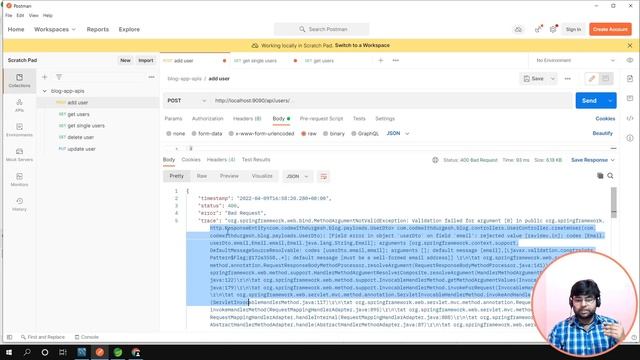
Task: Open Environments sidebar panel
Action: coord(19,130)
